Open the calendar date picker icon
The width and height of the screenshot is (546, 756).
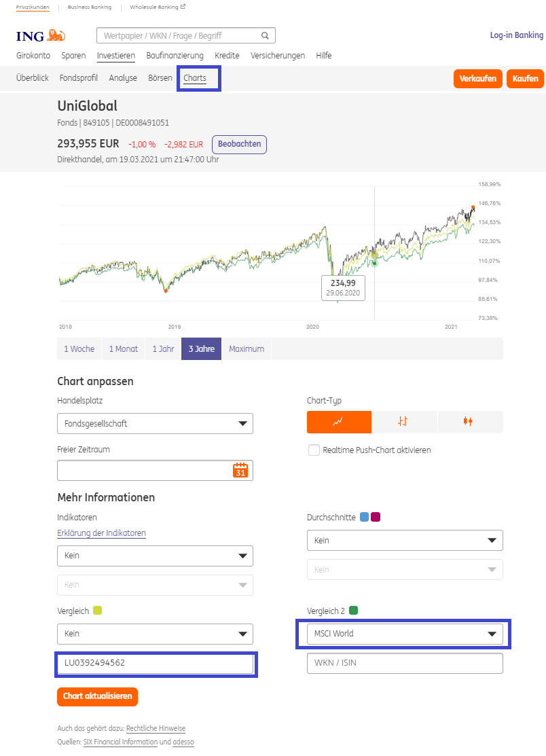click(x=240, y=471)
